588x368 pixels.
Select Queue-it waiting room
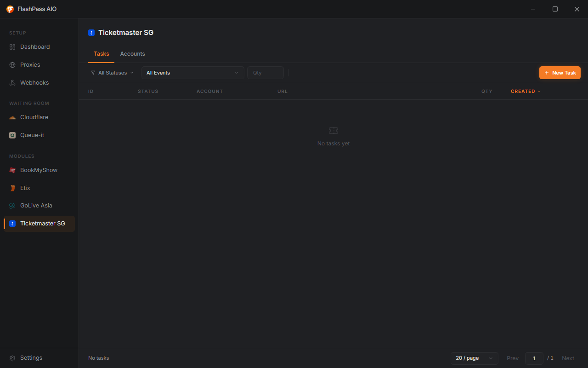click(39, 135)
